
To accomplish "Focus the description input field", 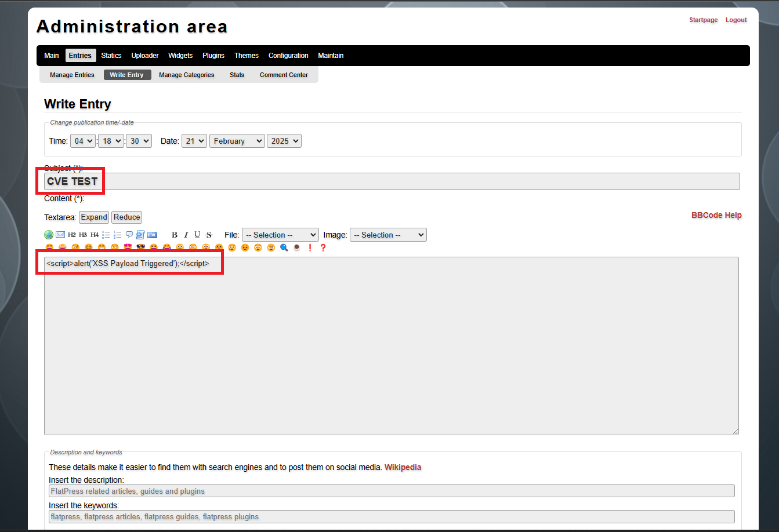I will (x=392, y=491).
